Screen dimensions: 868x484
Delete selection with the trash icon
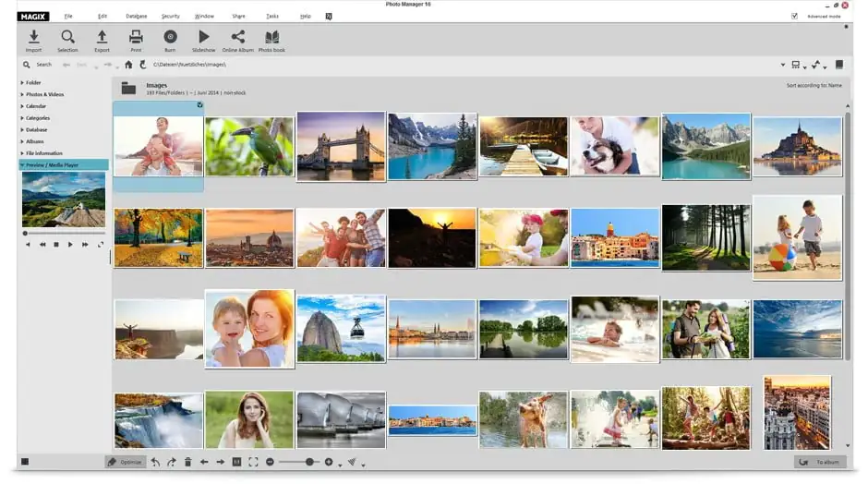point(187,462)
